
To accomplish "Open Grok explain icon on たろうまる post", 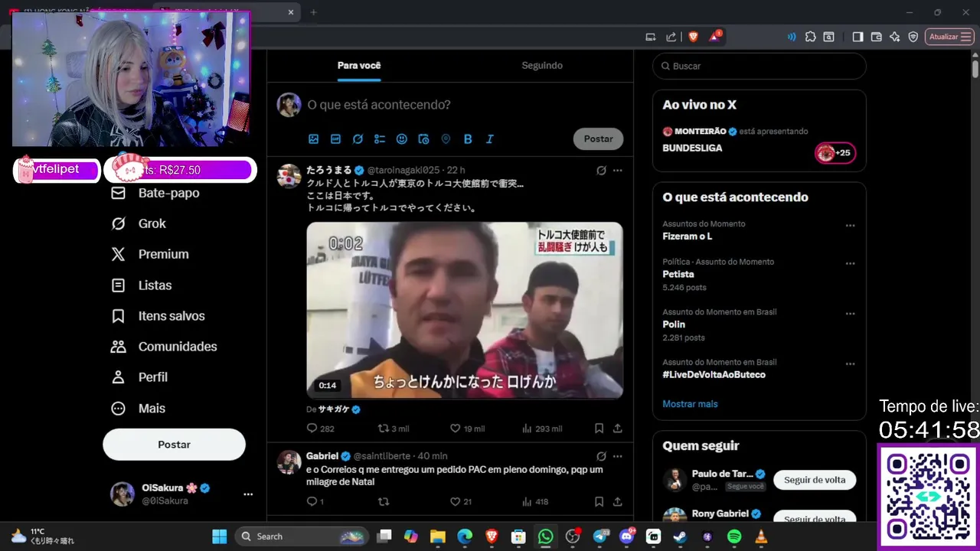I will tap(601, 170).
